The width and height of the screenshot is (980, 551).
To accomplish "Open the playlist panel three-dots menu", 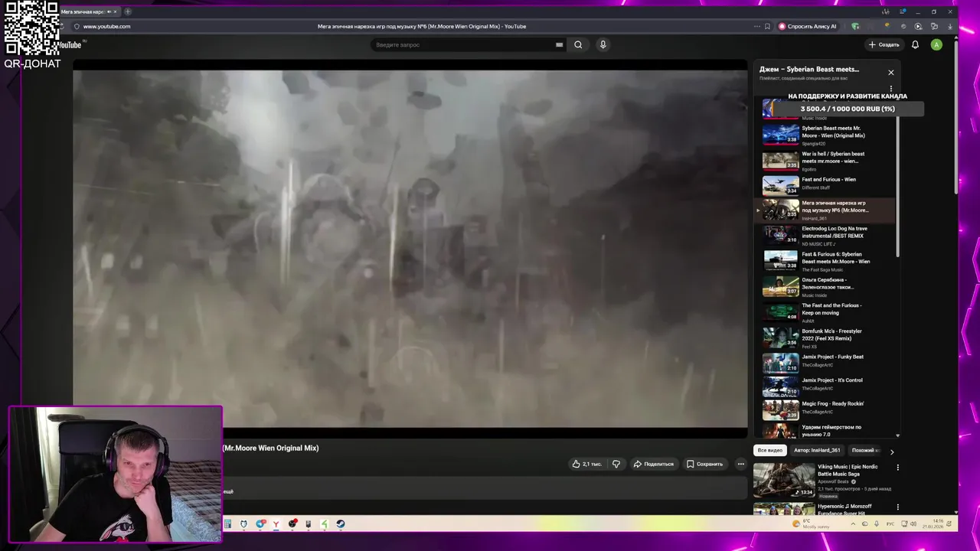I will pos(890,89).
